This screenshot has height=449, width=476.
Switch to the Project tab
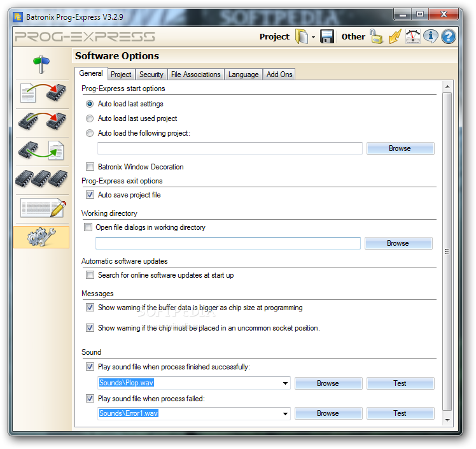click(121, 75)
